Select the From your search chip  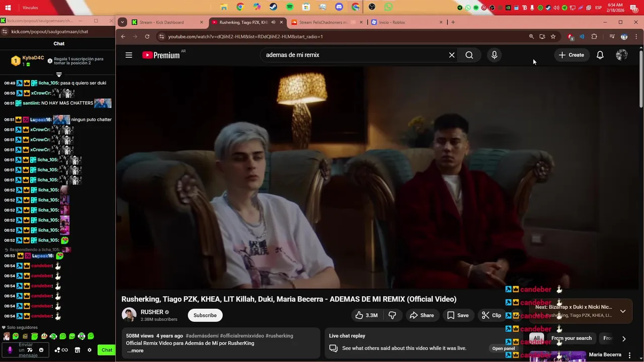[x=572, y=338]
